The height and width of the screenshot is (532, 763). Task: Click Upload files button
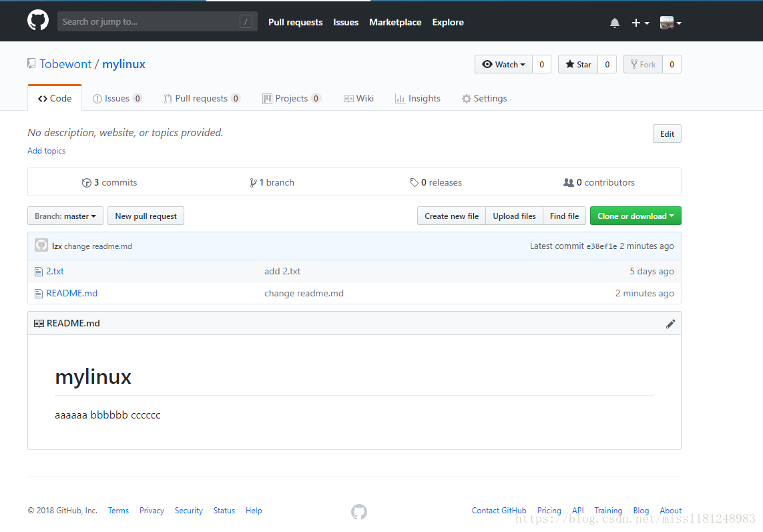[x=515, y=216]
